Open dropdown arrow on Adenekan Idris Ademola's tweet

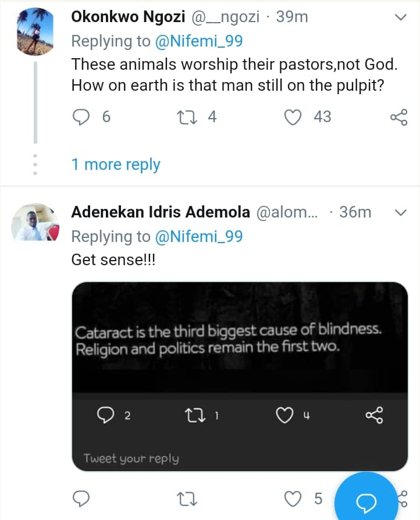pyautogui.click(x=401, y=213)
